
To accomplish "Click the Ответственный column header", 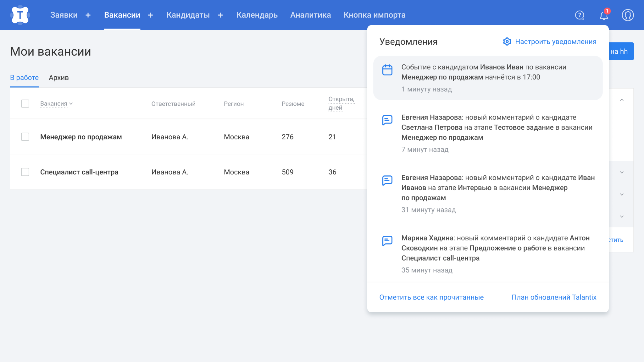I will tap(174, 104).
